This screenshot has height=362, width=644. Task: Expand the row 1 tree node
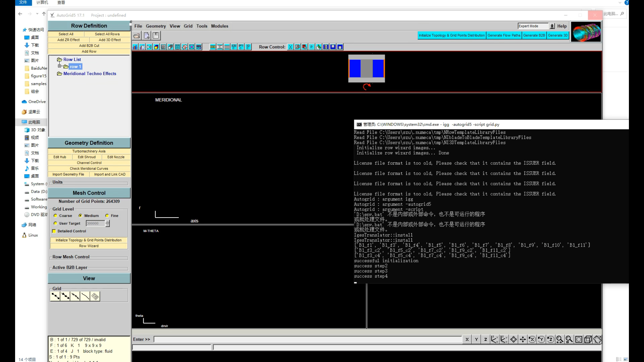(59, 66)
